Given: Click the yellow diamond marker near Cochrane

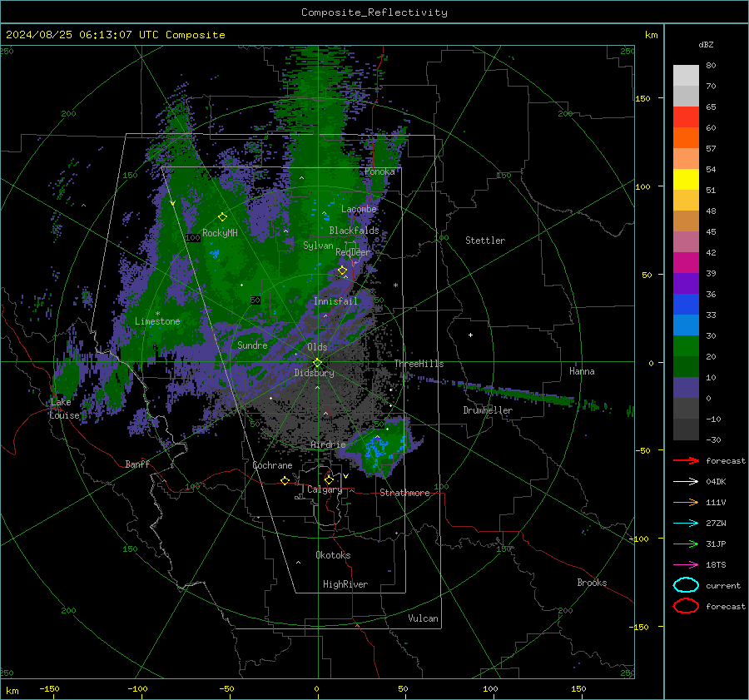Looking at the screenshot, I should (285, 480).
